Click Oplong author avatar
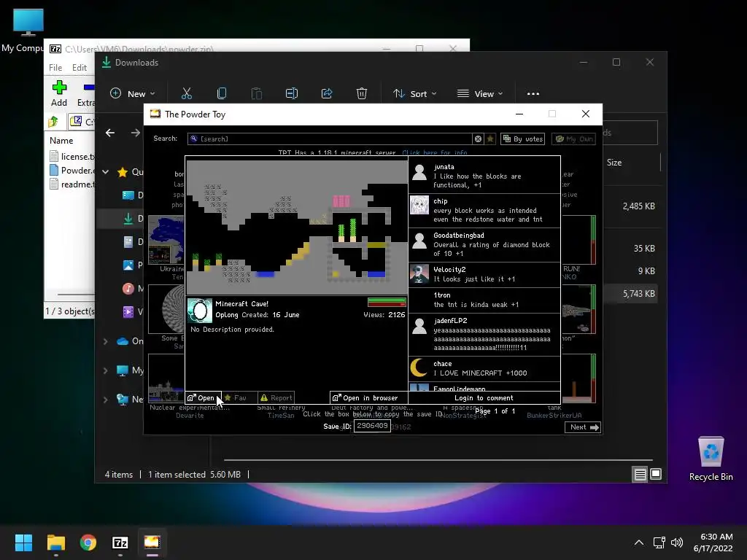The image size is (747, 560). click(200, 311)
